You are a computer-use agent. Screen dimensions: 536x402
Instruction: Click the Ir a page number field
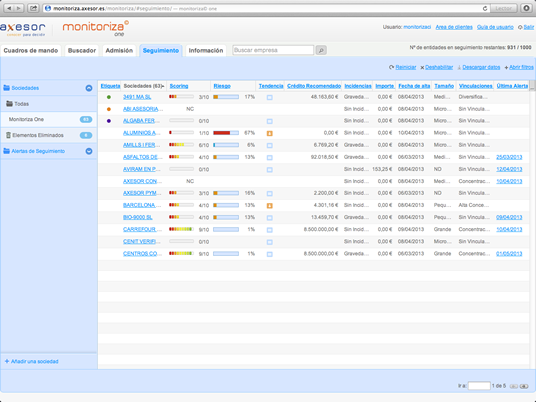479,386
